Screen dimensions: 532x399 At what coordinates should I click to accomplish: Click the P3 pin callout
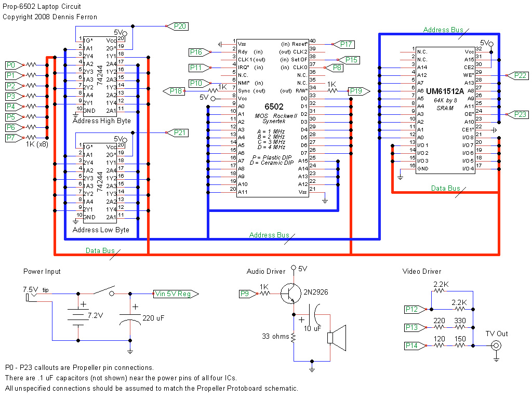pos(15,96)
